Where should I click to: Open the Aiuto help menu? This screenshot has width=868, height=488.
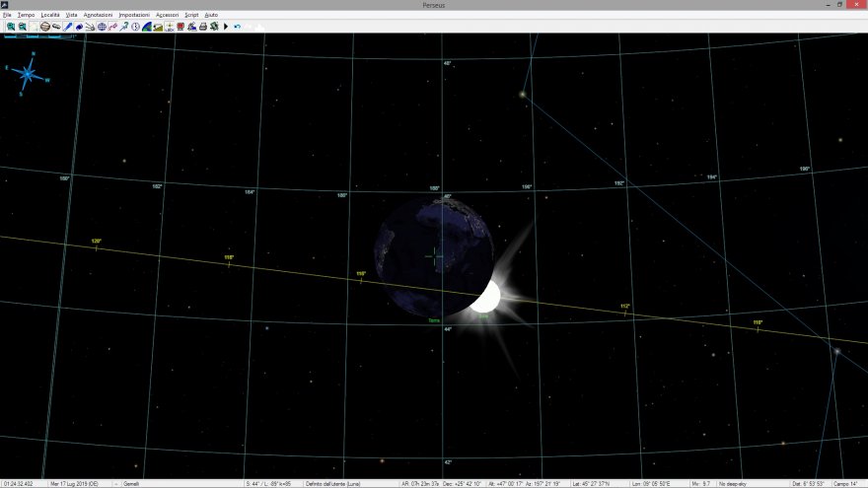(211, 16)
